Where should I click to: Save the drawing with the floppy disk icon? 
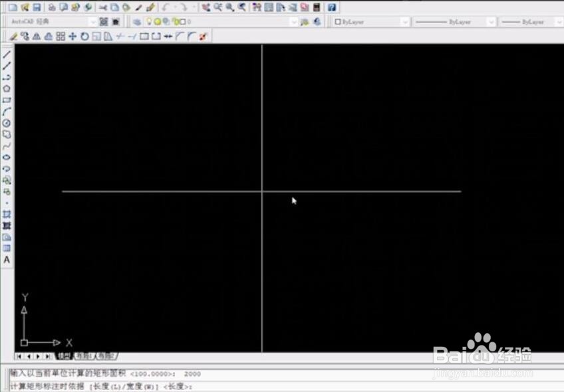[37, 7]
